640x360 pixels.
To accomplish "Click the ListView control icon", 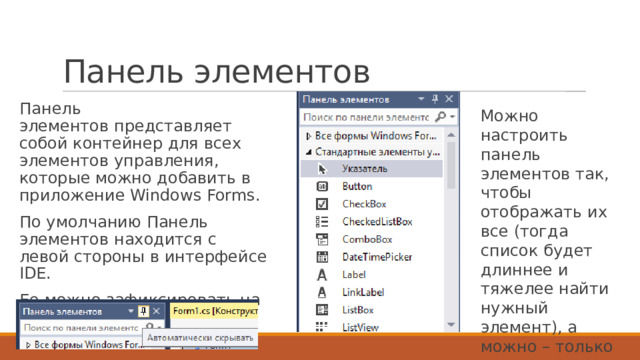I will (322, 327).
